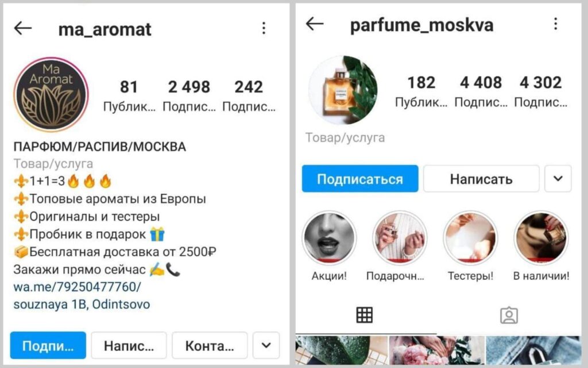The image size is (588, 368).
Task: Open the wa.me/79250477760 link
Action: (x=78, y=287)
